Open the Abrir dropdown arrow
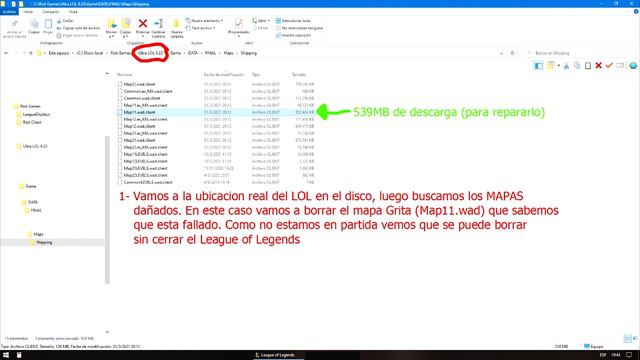The width and height of the screenshot is (640, 360). 269,21
